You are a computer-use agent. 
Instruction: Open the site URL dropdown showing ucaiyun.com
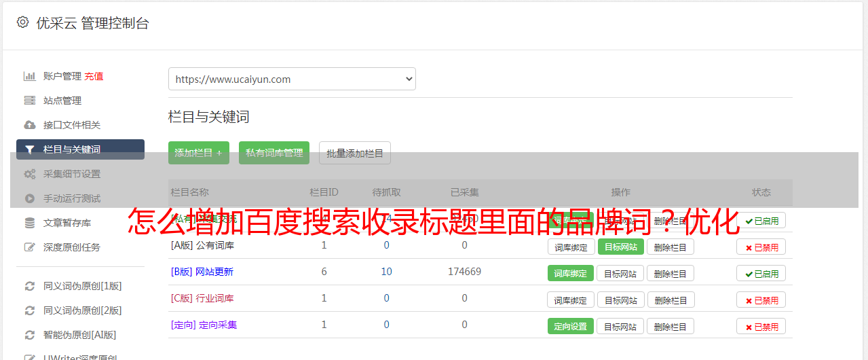click(292, 79)
